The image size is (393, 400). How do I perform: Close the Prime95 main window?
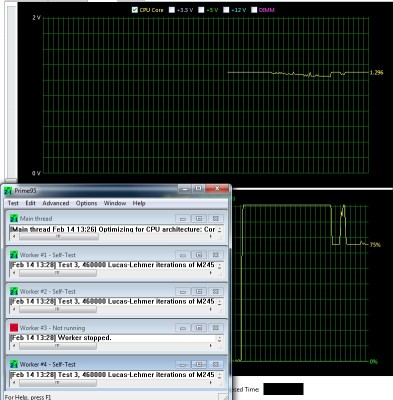point(217,189)
